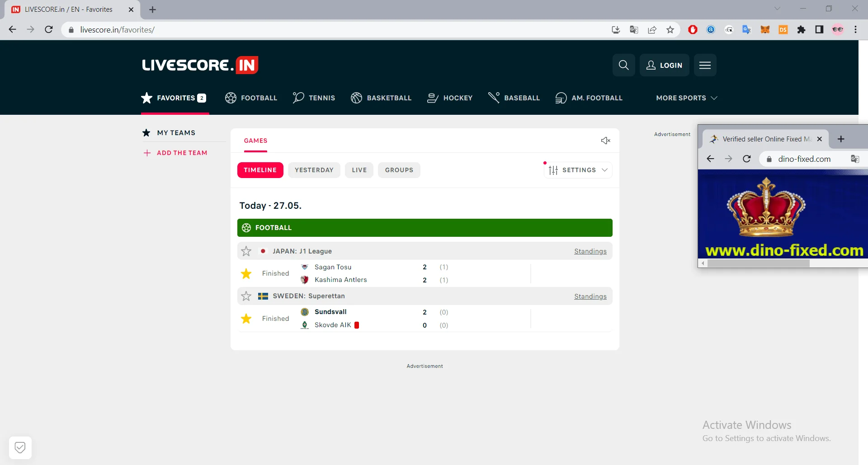Close the dino-fixed popup advertisement

pyautogui.click(x=820, y=139)
